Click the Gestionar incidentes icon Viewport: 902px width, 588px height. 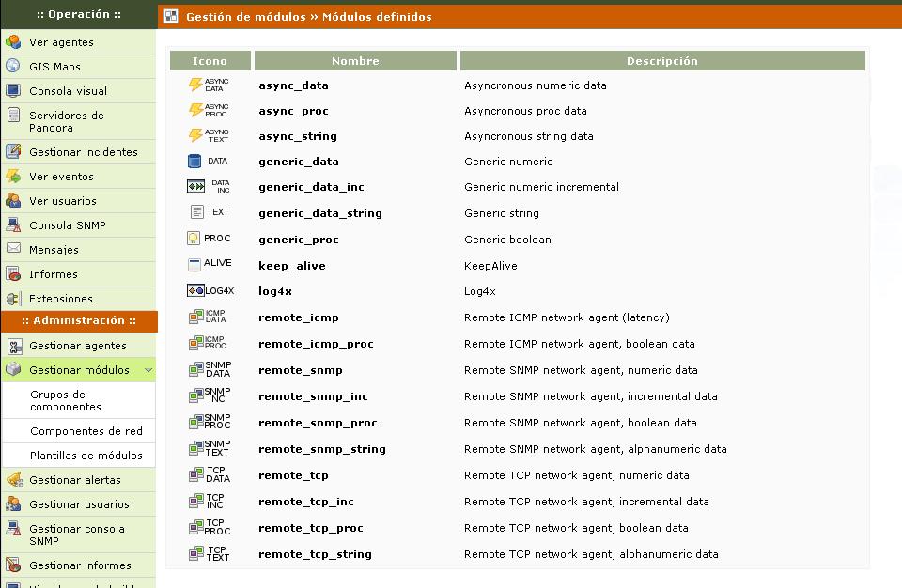pyautogui.click(x=13, y=152)
